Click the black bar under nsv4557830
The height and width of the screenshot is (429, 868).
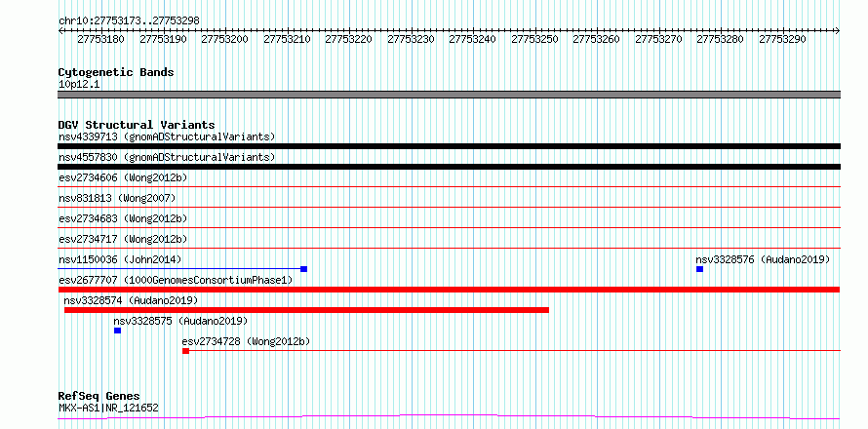[449, 167]
